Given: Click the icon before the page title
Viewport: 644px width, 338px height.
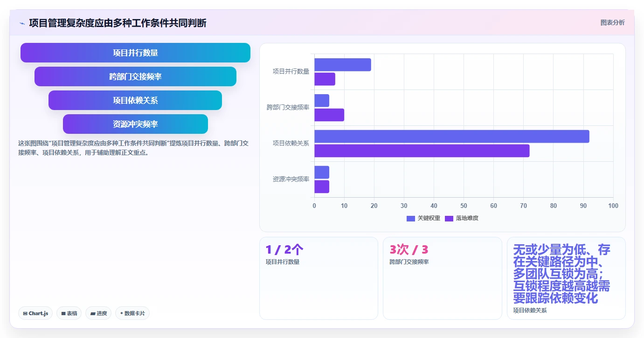Looking at the screenshot, I should (x=22, y=23).
